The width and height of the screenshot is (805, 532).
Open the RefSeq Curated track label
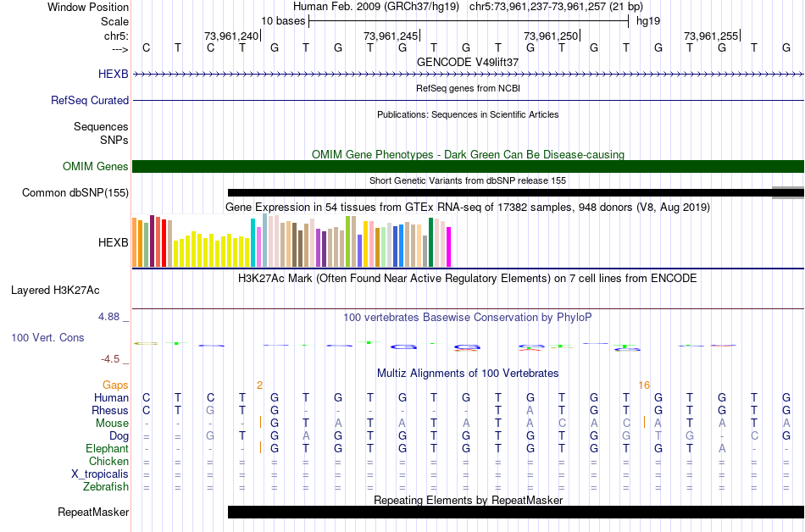click(x=90, y=100)
